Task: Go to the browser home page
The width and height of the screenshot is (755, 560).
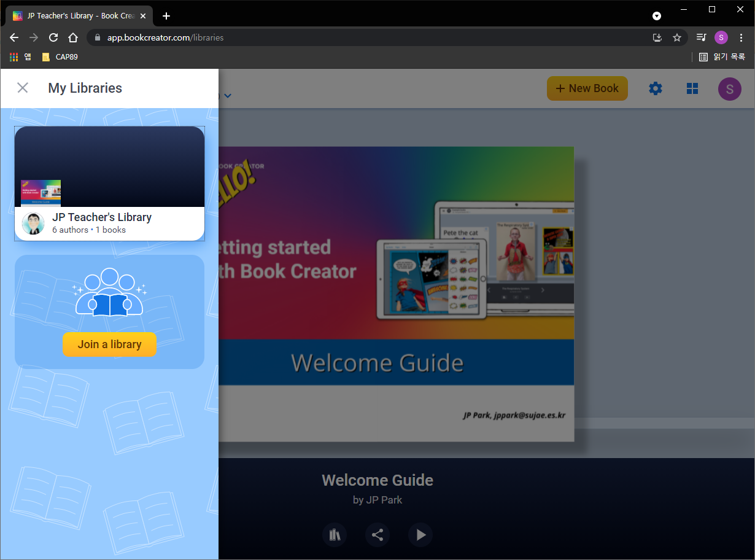Action: pos(73,37)
